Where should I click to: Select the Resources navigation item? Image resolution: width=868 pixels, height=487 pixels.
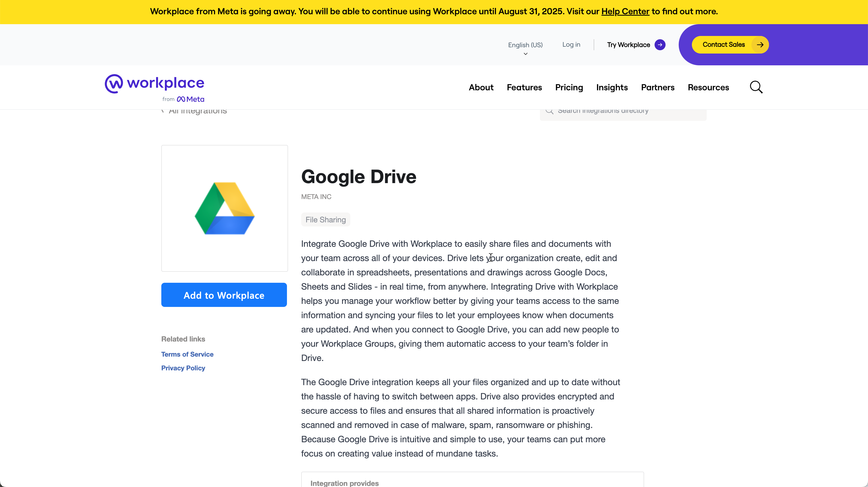click(x=708, y=87)
